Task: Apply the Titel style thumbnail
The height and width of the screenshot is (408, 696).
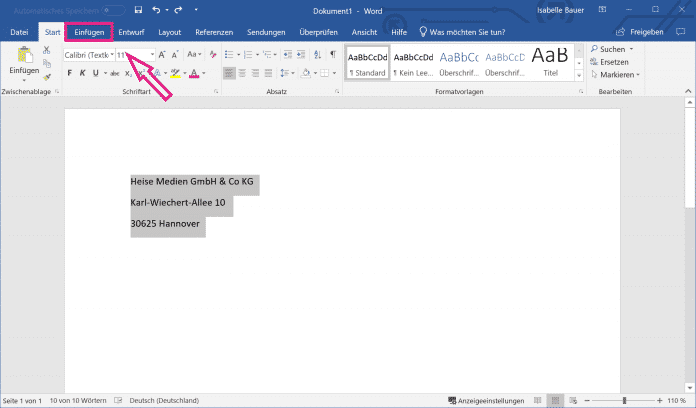Action: 550,60
